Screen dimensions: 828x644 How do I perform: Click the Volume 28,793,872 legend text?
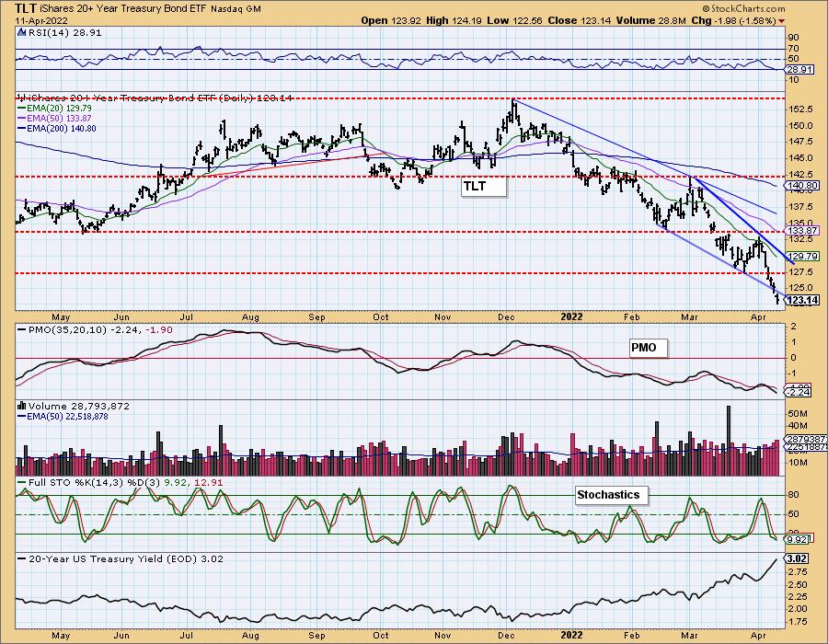tap(79, 406)
